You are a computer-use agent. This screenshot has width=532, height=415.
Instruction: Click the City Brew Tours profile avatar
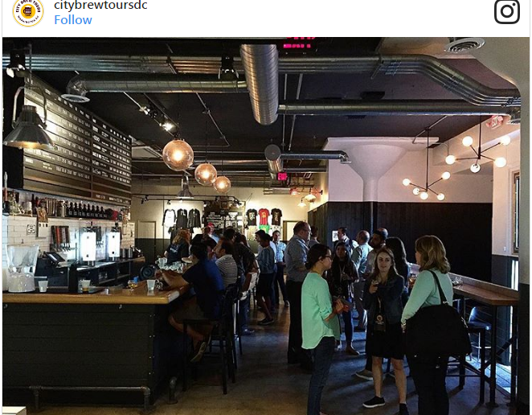tap(28, 12)
